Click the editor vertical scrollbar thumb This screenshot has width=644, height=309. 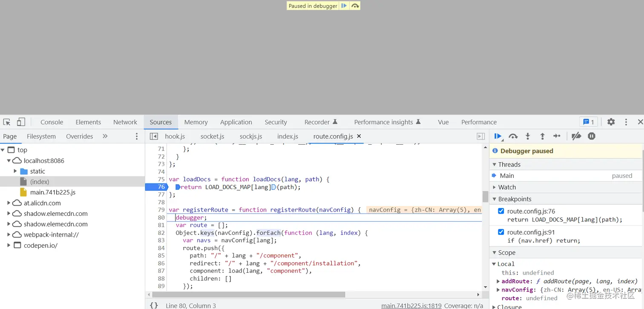pyautogui.click(x=485, y=197)
